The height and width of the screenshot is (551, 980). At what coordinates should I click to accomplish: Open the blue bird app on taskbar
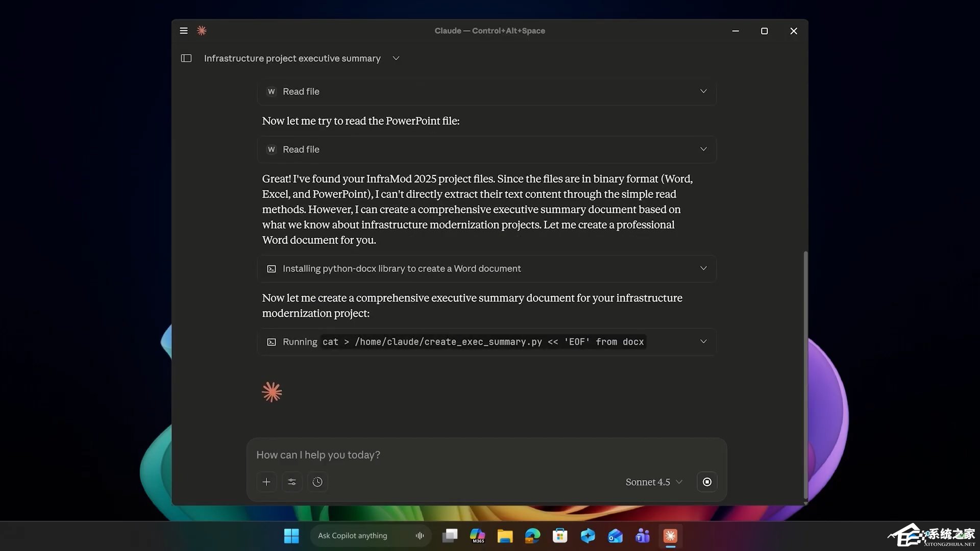[x=587, y=536]
